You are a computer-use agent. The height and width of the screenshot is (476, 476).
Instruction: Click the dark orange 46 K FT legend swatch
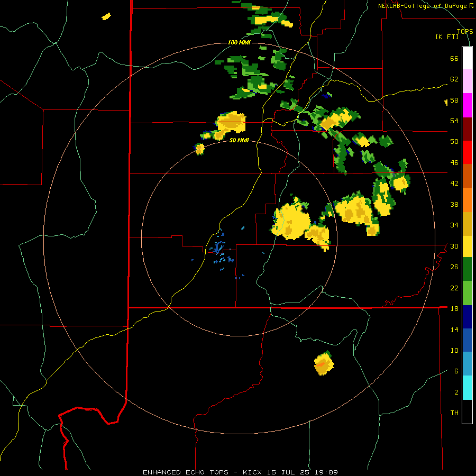pyautogui.click(x=467, y=176)
